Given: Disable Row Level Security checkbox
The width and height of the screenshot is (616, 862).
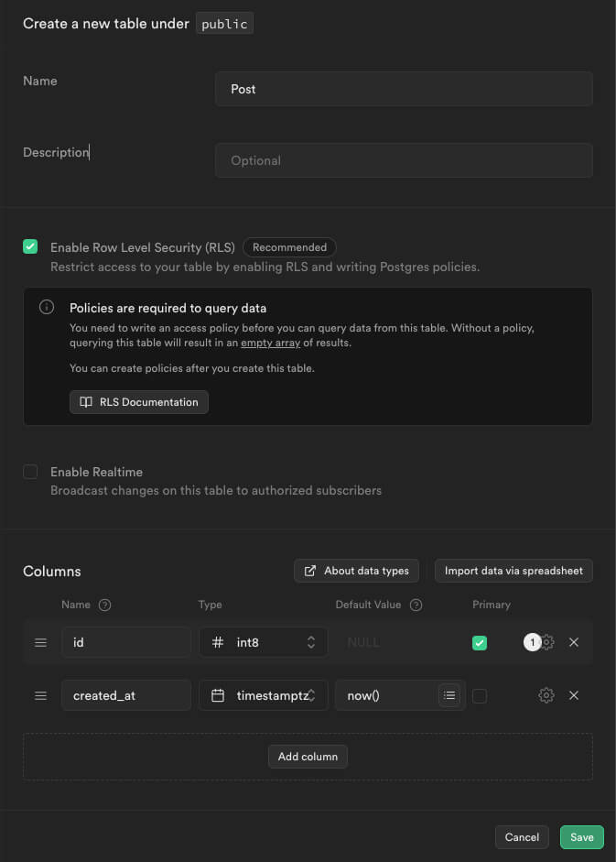Looking at the screenshot, I should coord(30,246).
